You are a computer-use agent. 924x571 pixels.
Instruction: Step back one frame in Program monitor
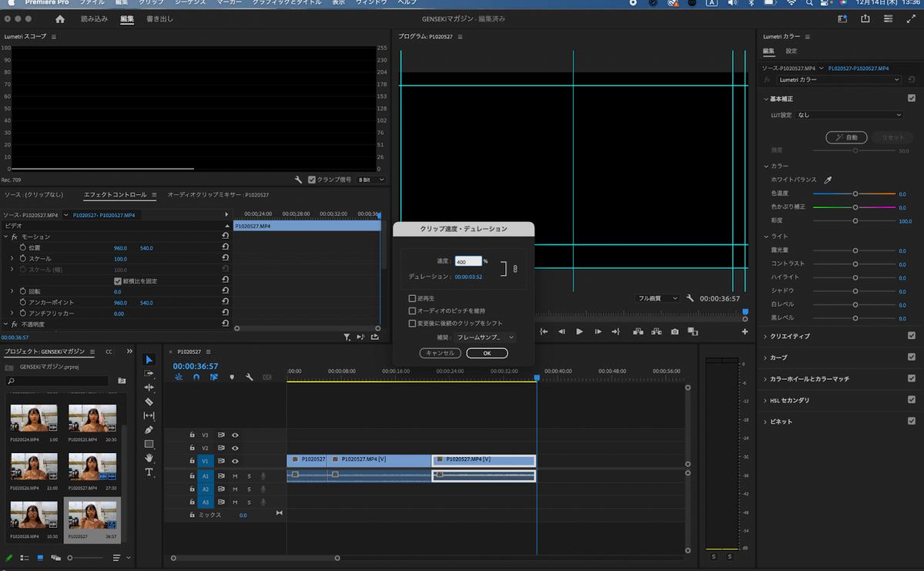(561, 331)
